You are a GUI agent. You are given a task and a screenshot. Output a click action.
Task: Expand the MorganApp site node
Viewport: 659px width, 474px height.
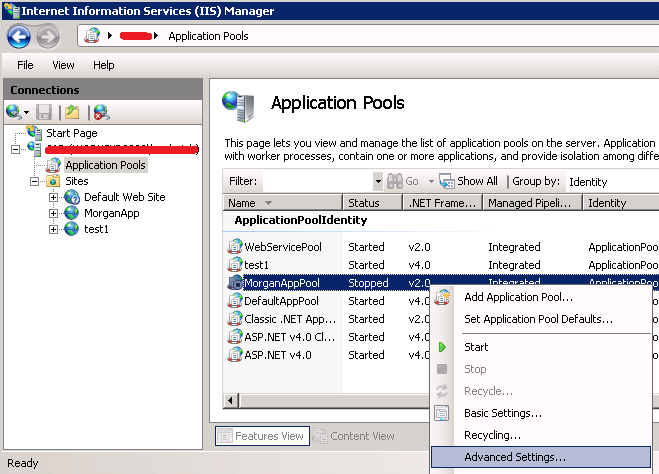point(53,213)
